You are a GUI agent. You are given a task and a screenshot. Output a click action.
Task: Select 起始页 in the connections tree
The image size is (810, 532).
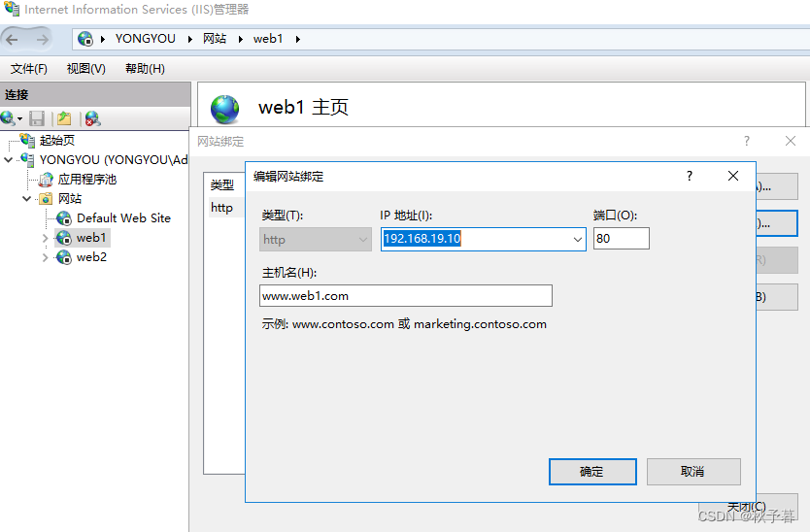click(x=57, y=140)
